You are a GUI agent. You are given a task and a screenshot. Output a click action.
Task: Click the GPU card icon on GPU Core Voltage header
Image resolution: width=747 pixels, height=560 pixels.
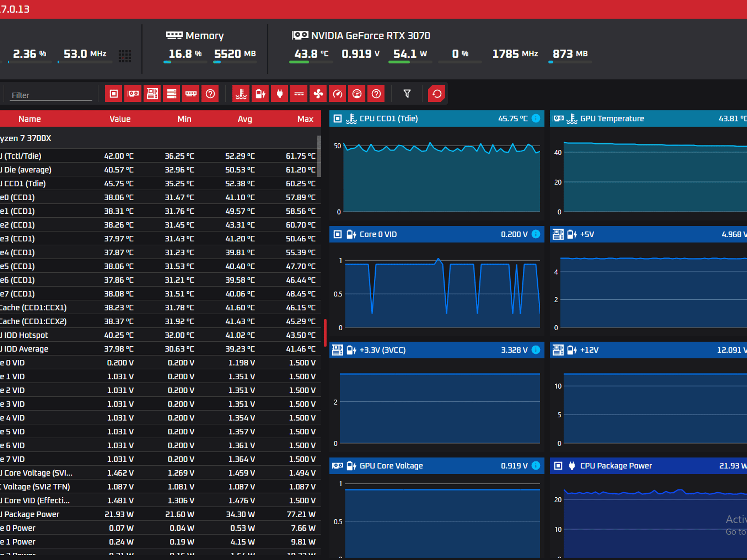338,466
